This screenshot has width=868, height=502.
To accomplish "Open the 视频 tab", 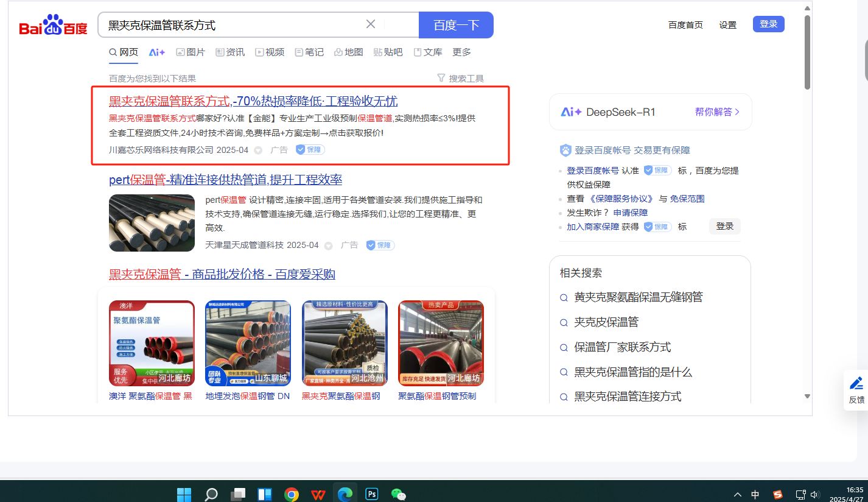I will 270,52.
